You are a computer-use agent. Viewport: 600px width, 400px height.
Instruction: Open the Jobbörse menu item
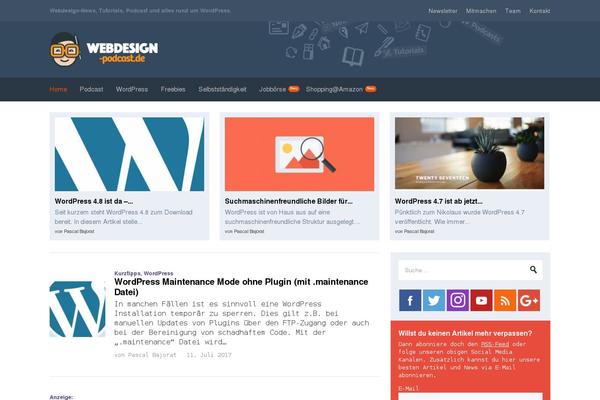pos(272,89)
